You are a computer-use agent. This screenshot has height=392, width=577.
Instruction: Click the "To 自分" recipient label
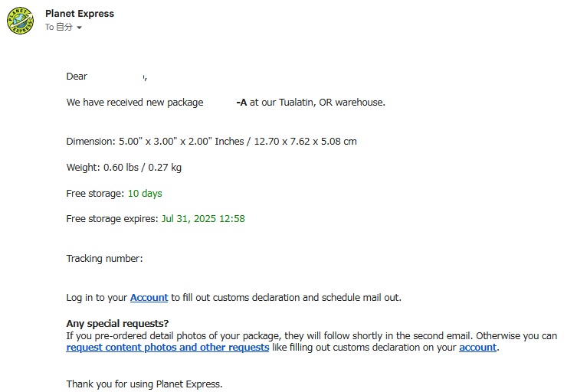tap(58, 28)
